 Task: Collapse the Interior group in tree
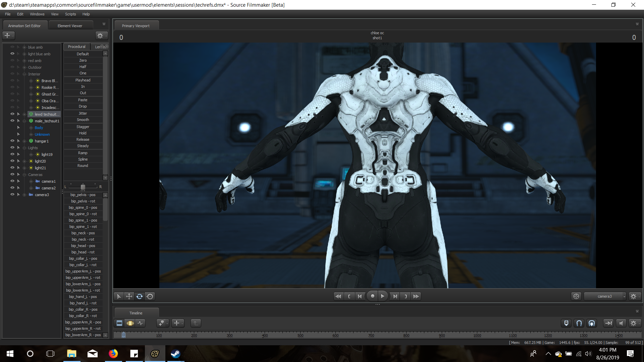pos(24,74)
